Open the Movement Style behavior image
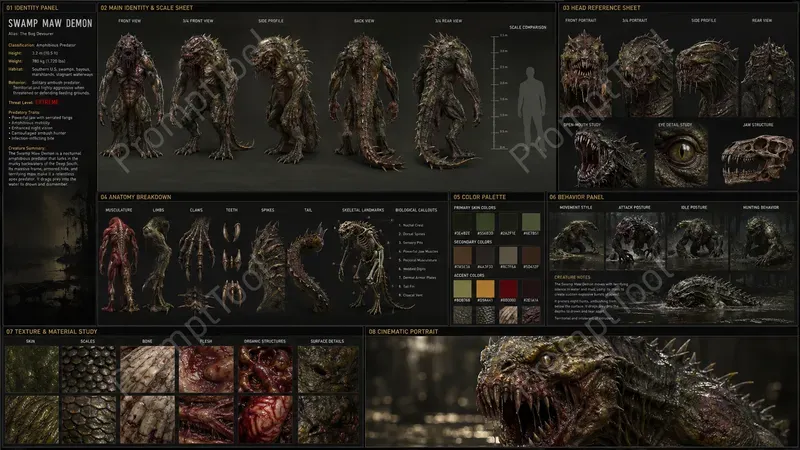 tap(576, 241)
